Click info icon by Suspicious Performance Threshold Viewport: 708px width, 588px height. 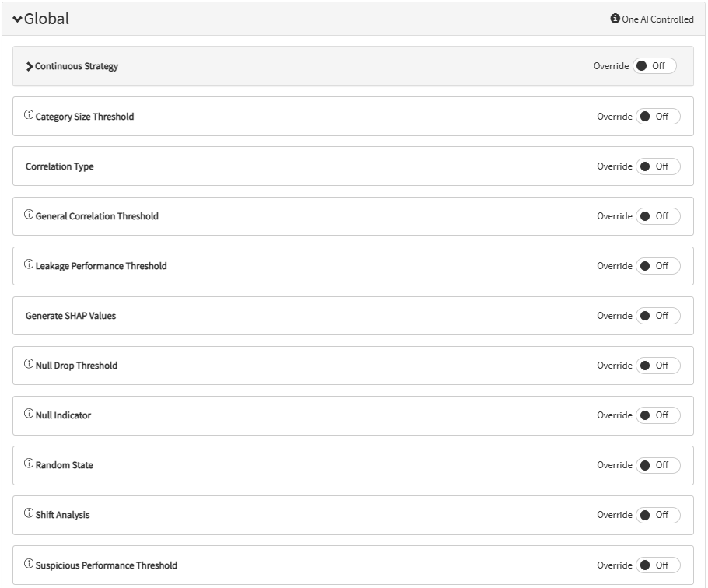[x=29, y=564]
